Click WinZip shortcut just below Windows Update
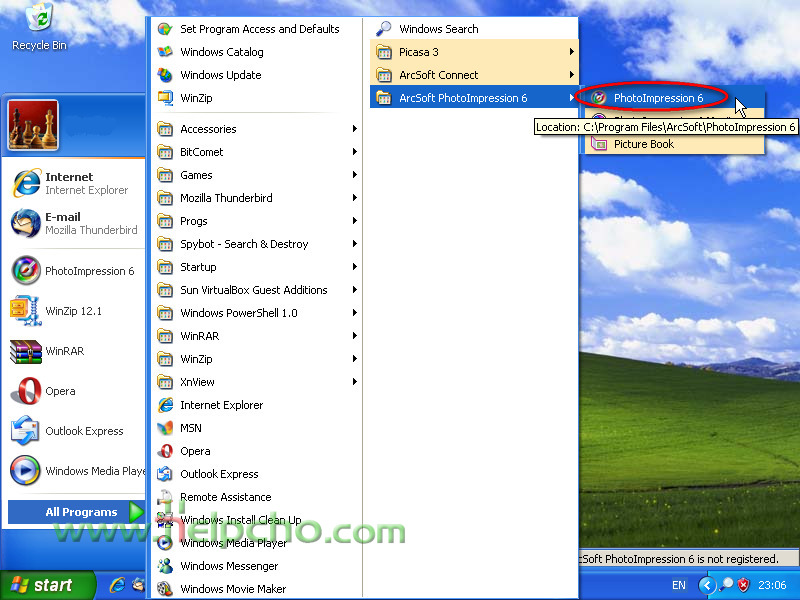 coord(257,98)
